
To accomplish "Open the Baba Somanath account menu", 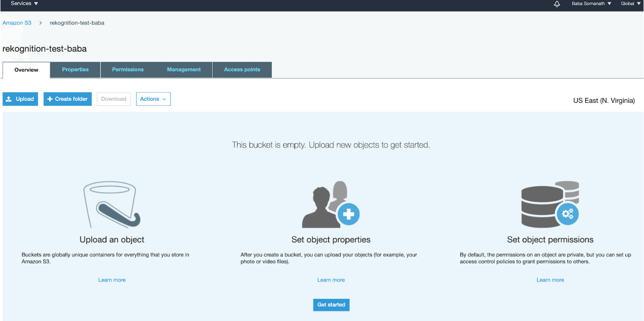I will 591,4.
